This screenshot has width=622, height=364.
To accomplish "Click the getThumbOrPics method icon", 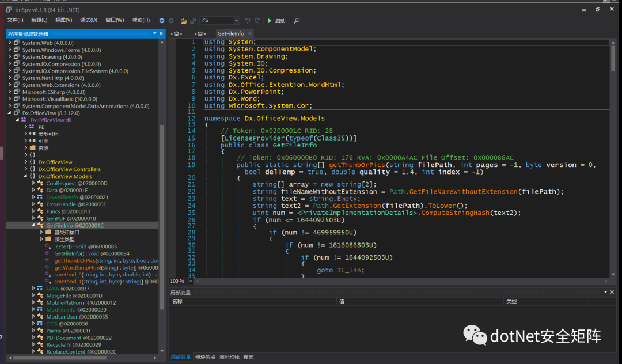I will [x=47, y=260].
